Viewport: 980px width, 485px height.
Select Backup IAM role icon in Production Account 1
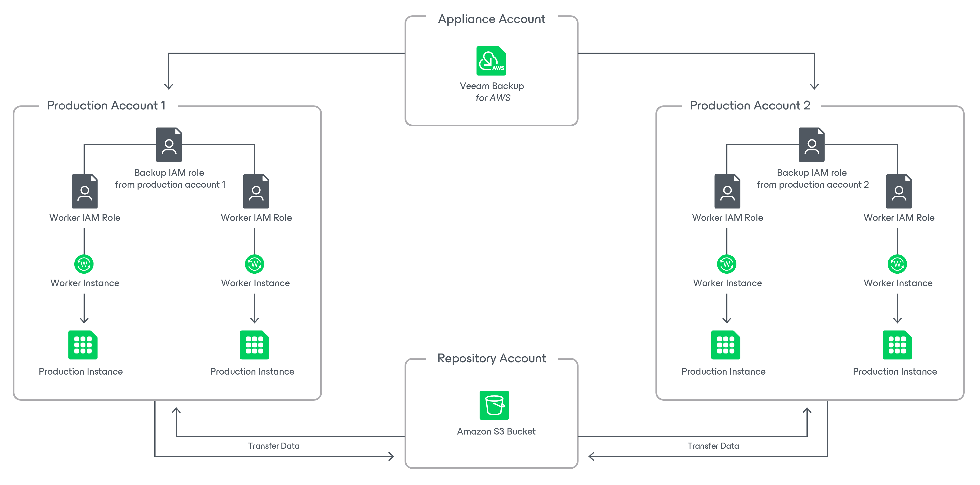tap(169, 145)
